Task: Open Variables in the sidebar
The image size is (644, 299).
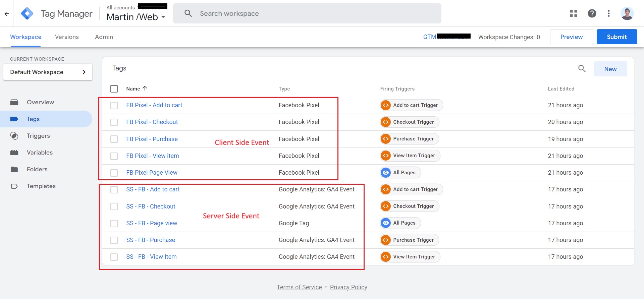Action: point(40,153)
